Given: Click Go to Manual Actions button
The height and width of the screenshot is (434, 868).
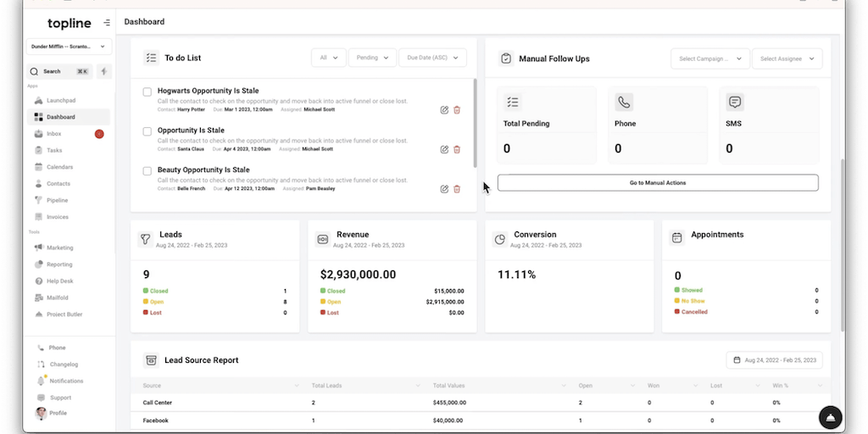Looking at the screenshot, I should point(657,182).
